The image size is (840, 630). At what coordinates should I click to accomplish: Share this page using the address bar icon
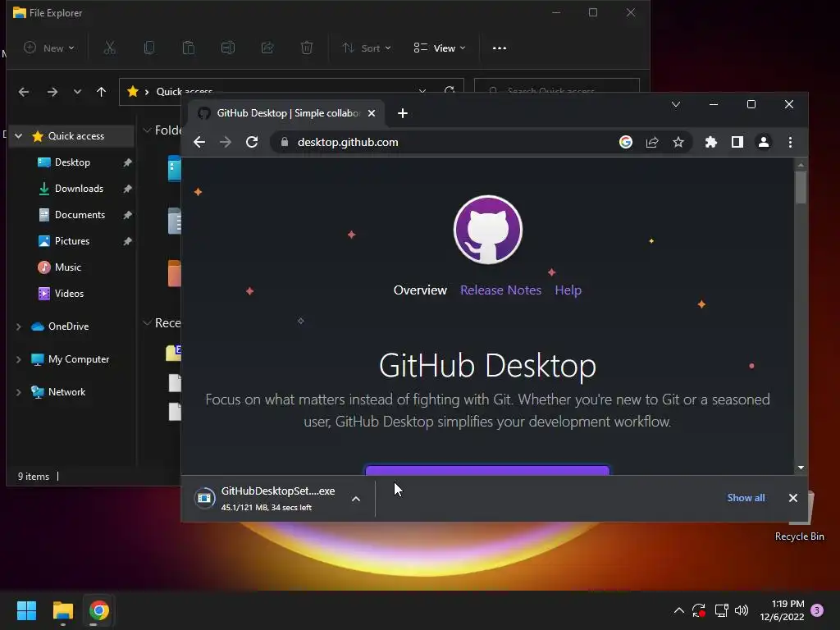coord(652,142)
